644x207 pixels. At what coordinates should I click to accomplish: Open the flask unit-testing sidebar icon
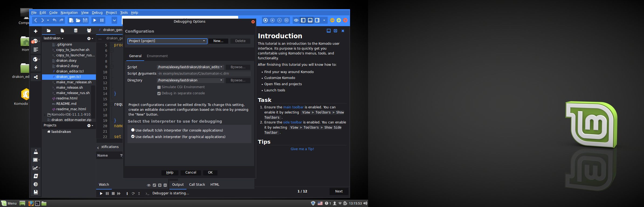[x=36, y=152]
